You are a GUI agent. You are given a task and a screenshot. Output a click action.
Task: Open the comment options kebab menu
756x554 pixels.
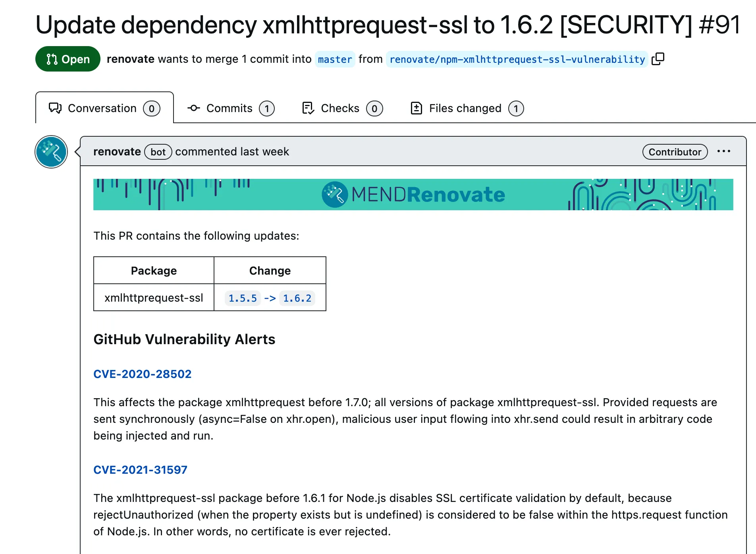[724, 151]
